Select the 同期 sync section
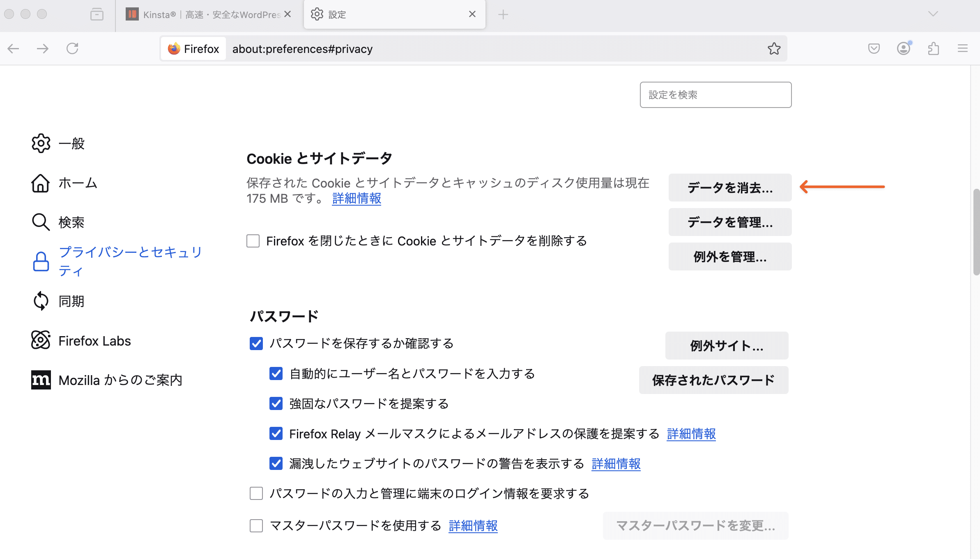This screenshot has width=980, height=559. coord(71,301)
